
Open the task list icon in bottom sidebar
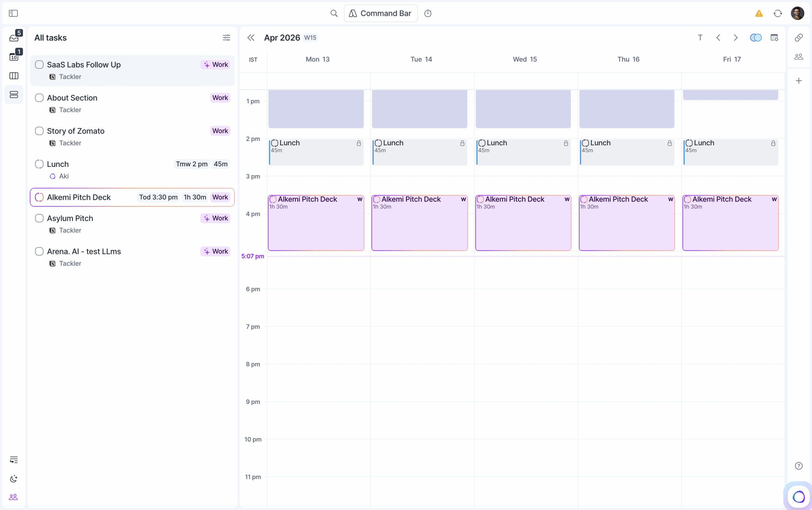(14, 460)
